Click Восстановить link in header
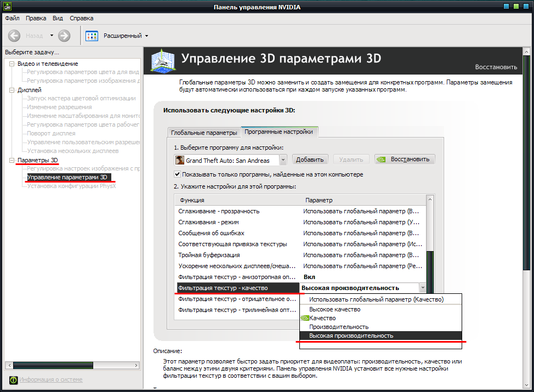 coord(496,67)
